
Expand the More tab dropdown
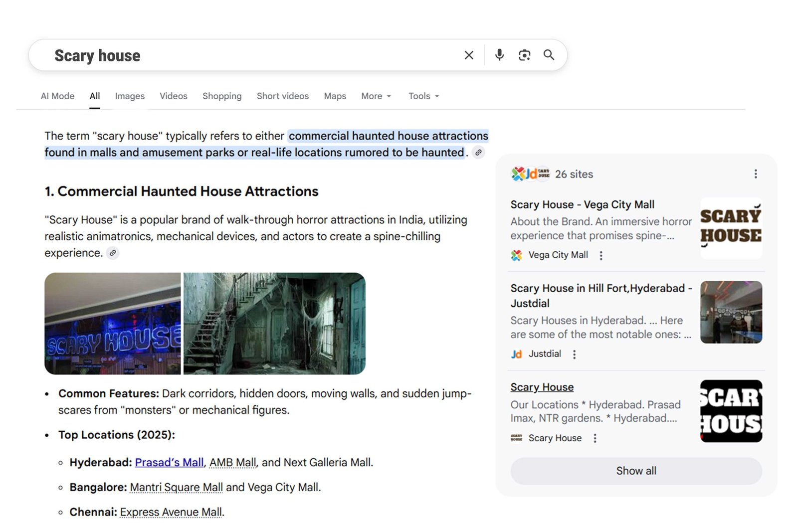(376, 96)
